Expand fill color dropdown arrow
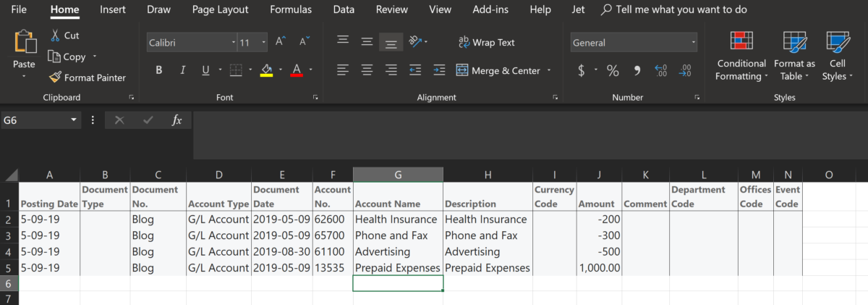The height and width of the screenshot is (305, 868). coord(280,70)
